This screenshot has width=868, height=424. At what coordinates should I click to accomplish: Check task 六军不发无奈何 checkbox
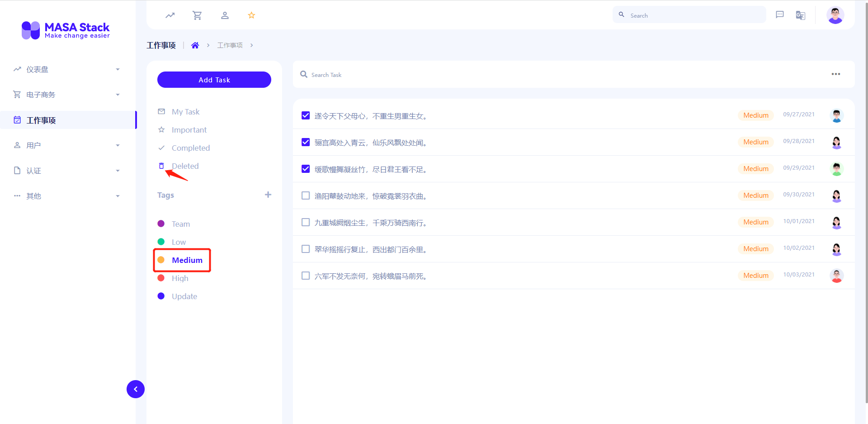306,276
